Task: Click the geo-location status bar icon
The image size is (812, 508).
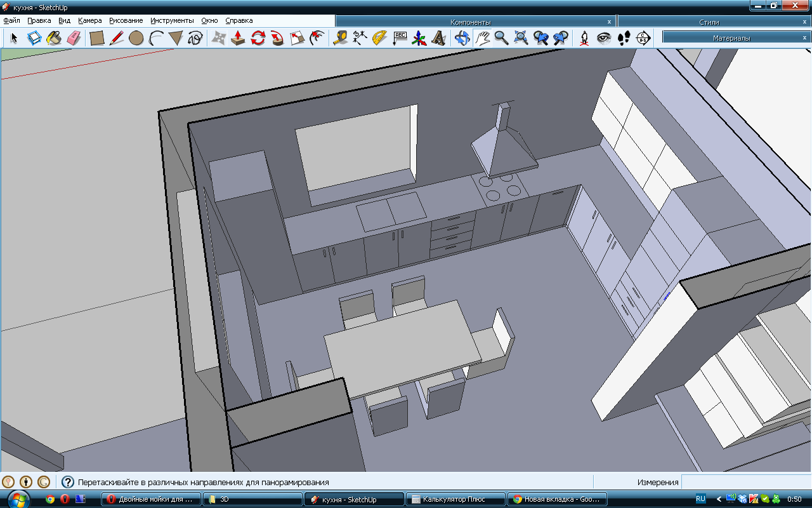Action: pos(8,482)
